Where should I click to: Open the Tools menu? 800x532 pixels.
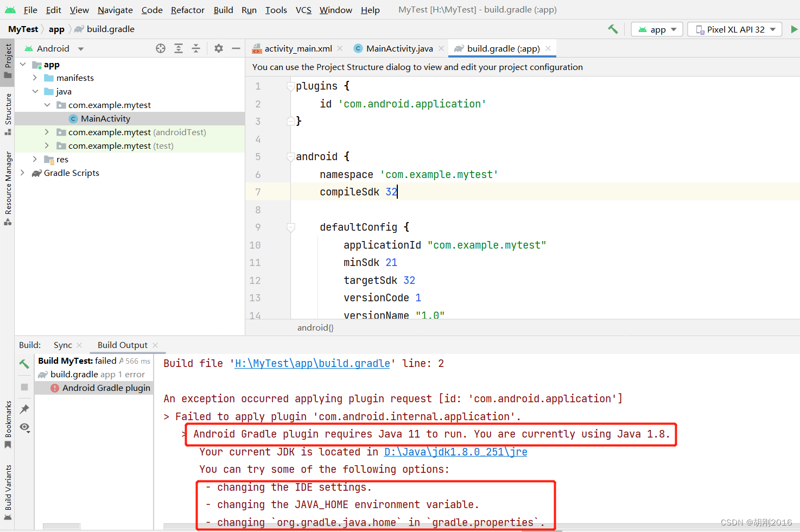[x=276, y=10]
